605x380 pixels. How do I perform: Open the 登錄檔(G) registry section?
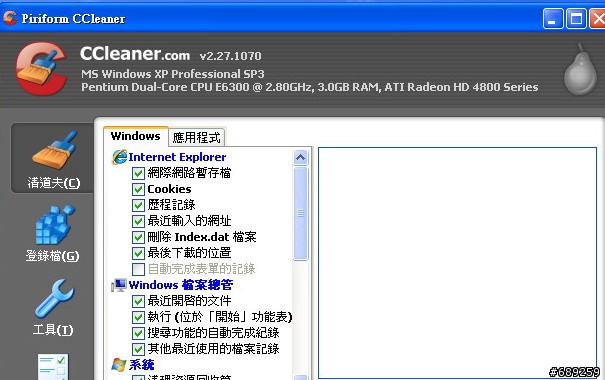(x=52, y=233)
